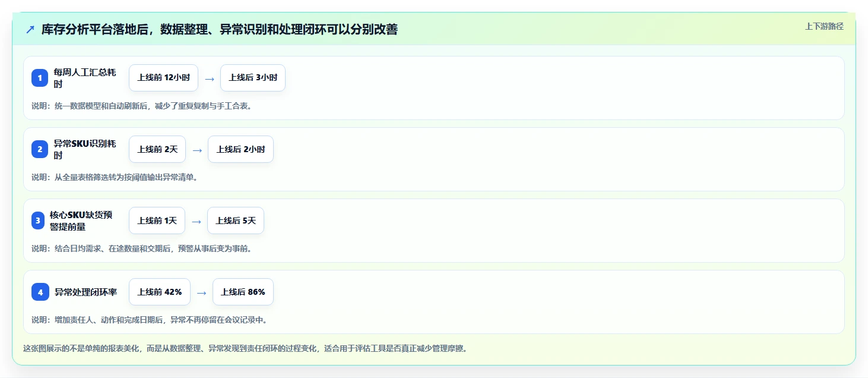Select number badge 3 for 核心SKU缺货预警提前量
Screen dimensions: 868x378
click(x=38, y=220)
